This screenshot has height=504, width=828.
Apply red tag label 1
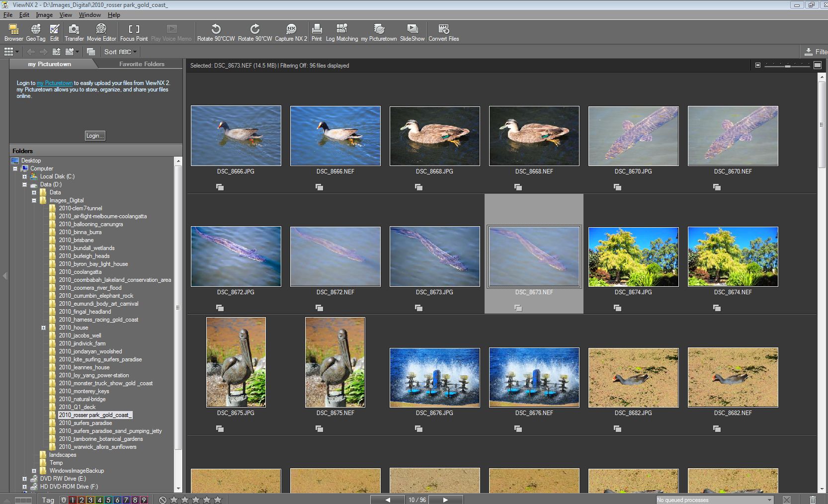pyautogui.click(x=73, y=500)
